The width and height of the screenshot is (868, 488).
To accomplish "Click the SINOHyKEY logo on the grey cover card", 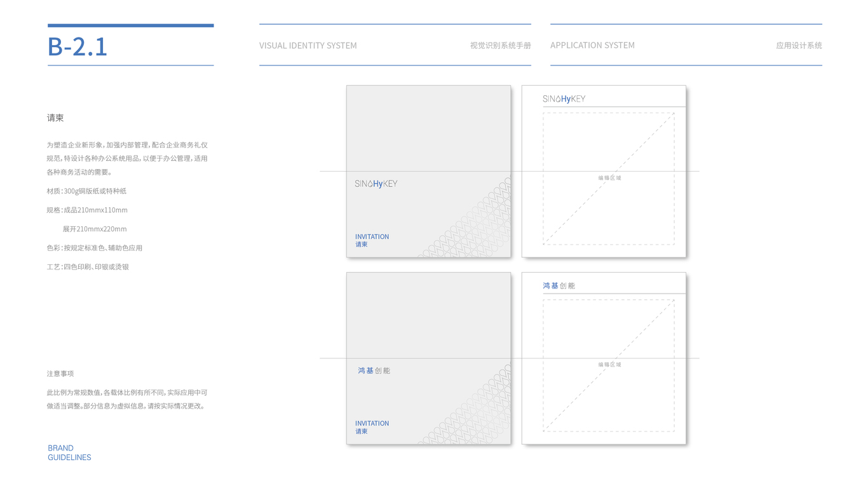I will 376,184.
